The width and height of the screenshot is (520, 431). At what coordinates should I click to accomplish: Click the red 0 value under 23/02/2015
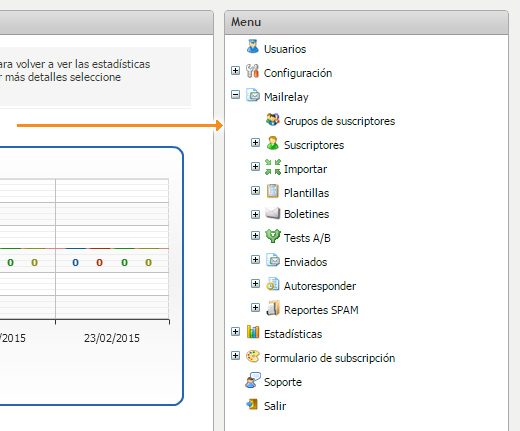(x=99, y=263)
